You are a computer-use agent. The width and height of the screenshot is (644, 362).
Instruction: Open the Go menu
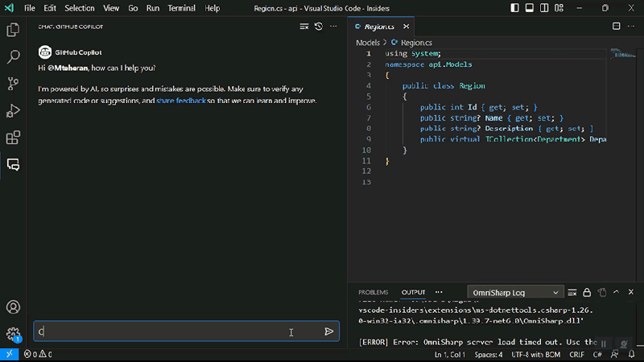click(133, 8)
